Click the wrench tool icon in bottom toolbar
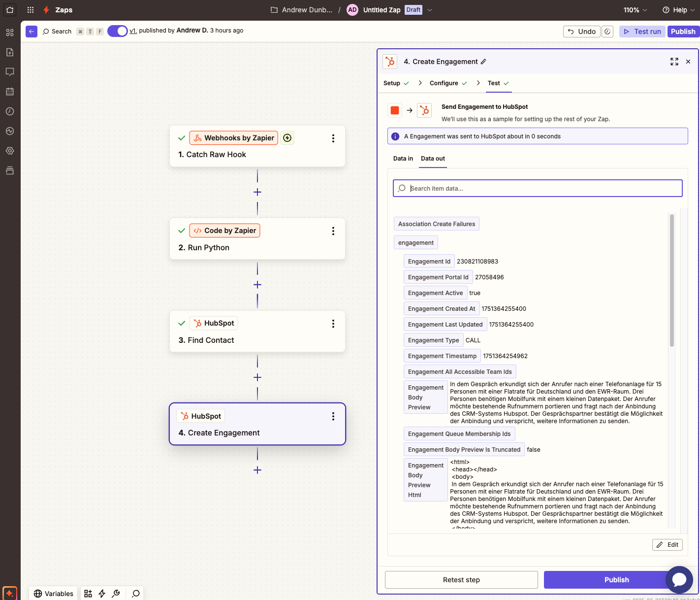The image size is (700, 600). point(116,594)
